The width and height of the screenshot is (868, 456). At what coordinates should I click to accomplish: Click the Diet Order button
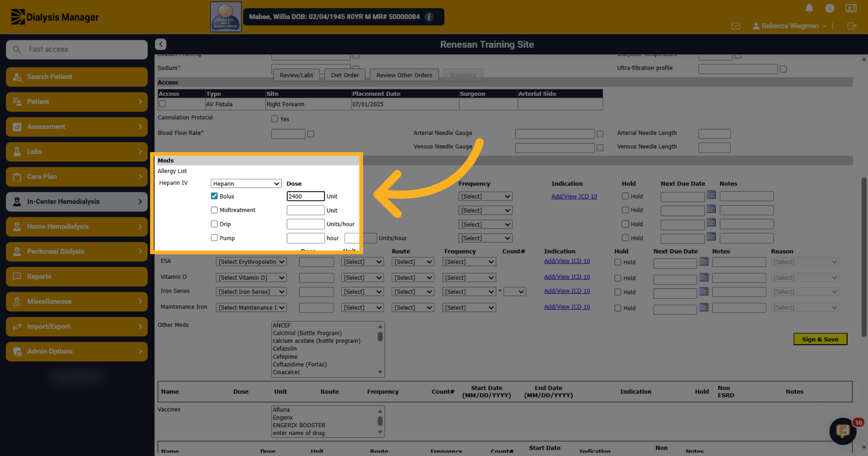pyautogui.click(x=345, y=75)
